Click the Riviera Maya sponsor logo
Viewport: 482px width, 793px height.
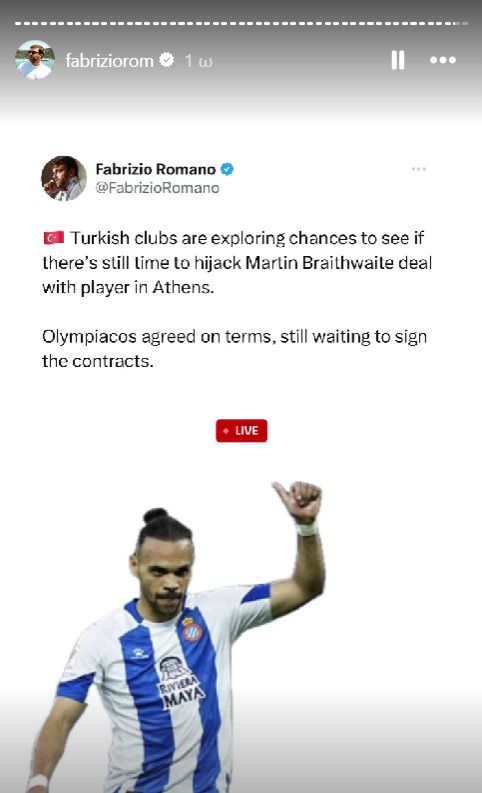(180, 682)
